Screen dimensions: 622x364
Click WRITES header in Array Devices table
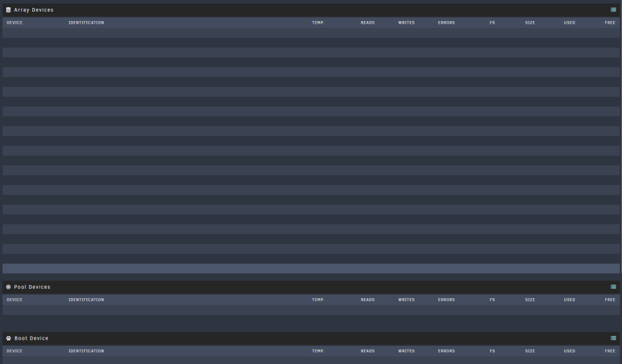[x=407, y=22]
